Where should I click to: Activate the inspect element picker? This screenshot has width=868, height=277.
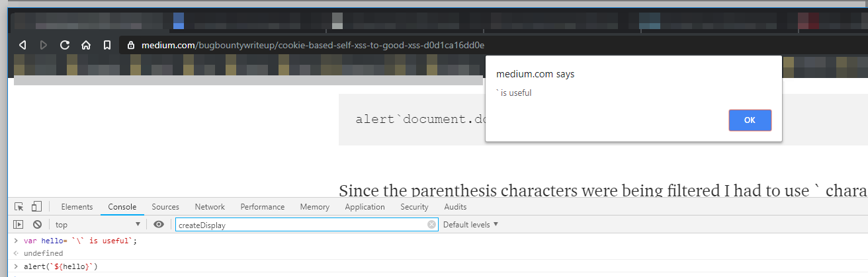pyautogui.click(x=19, y=207)
